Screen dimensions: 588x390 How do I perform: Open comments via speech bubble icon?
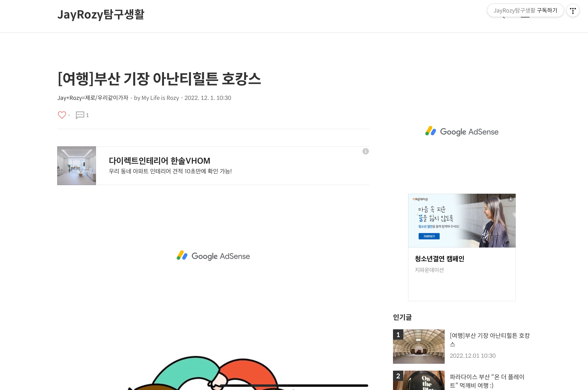click(x=80, y=115)
